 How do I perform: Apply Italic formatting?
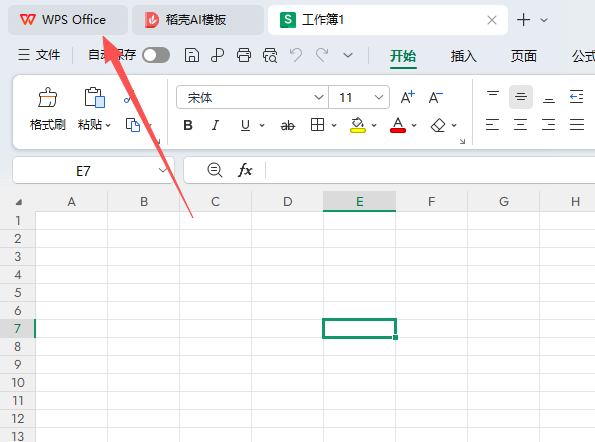tap(215, 125)
